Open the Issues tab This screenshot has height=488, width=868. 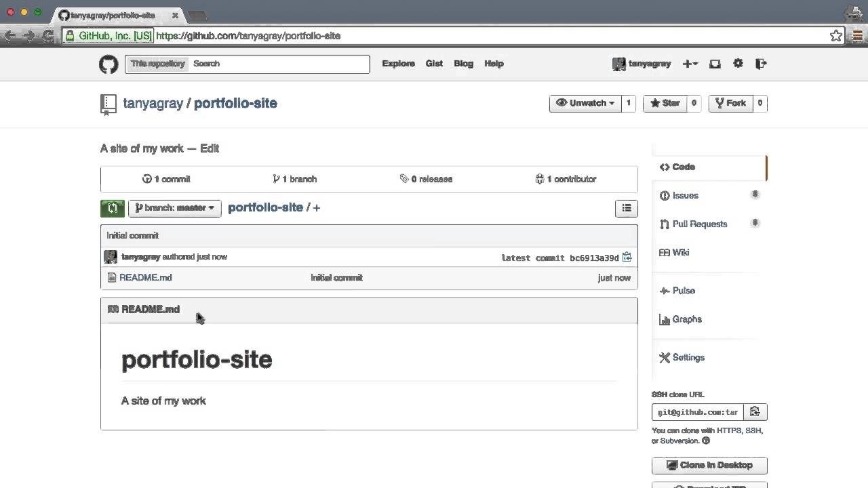tap(709, 195)
